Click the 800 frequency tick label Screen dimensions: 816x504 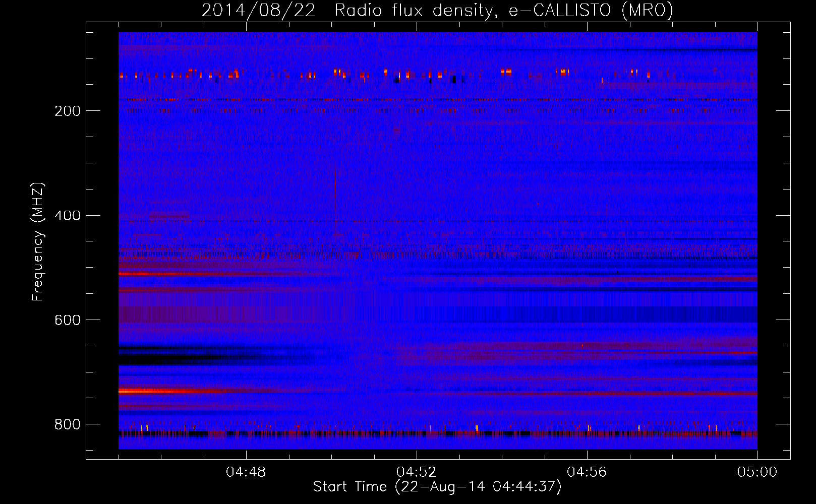[x=68, y=424]
